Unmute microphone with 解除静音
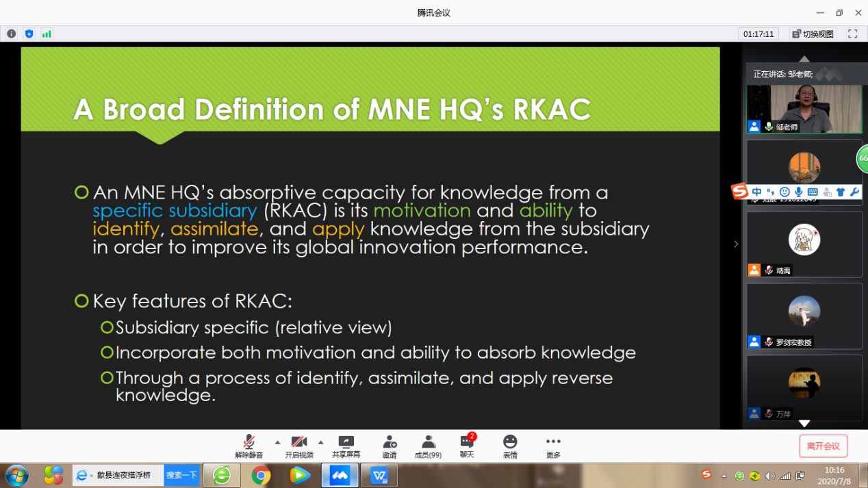Screen dimensions: 868x488 tap(248, 447)
